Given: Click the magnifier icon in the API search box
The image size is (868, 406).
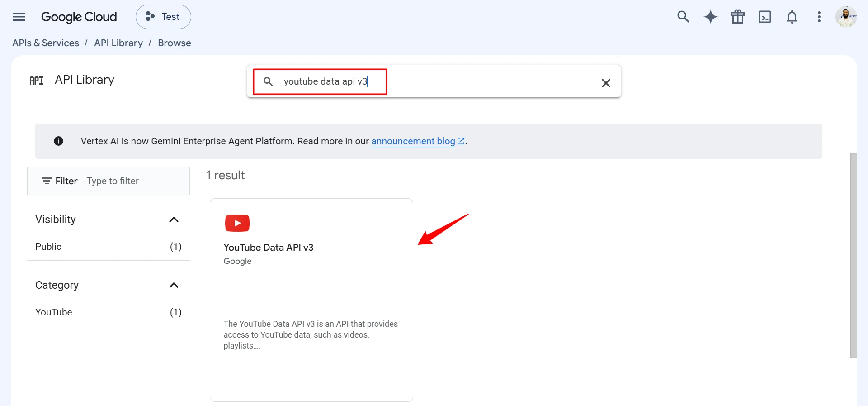Looking at the screenshot, I should coord(268,81).
